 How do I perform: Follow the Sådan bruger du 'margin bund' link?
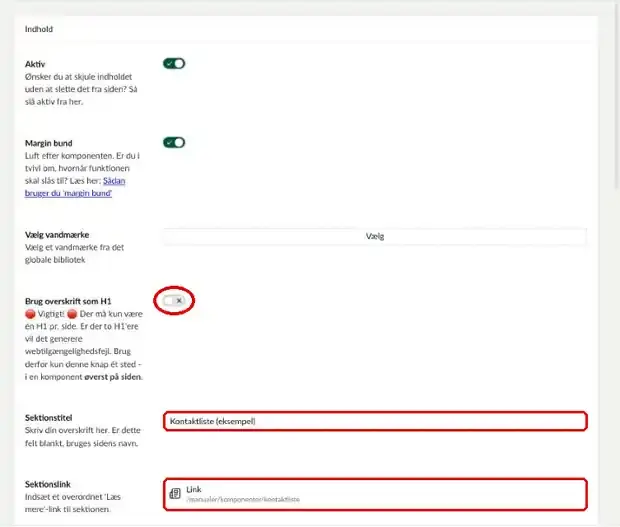(x=75, y=187)
